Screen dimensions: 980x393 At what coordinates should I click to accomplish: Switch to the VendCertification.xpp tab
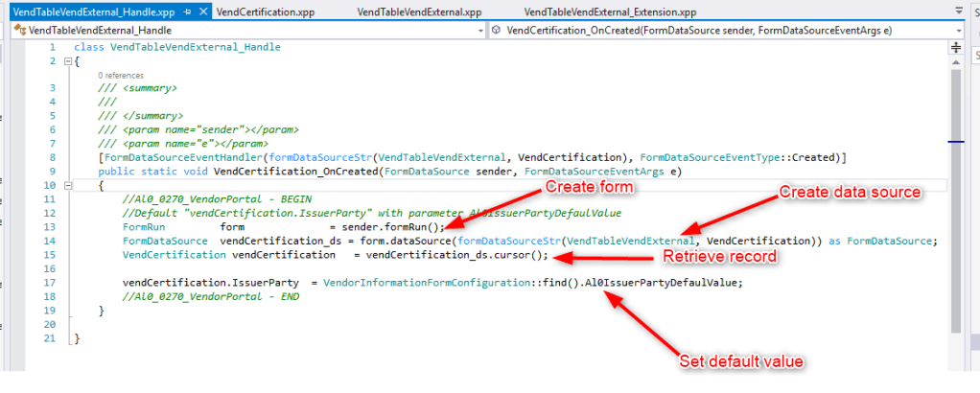[264, 12]
